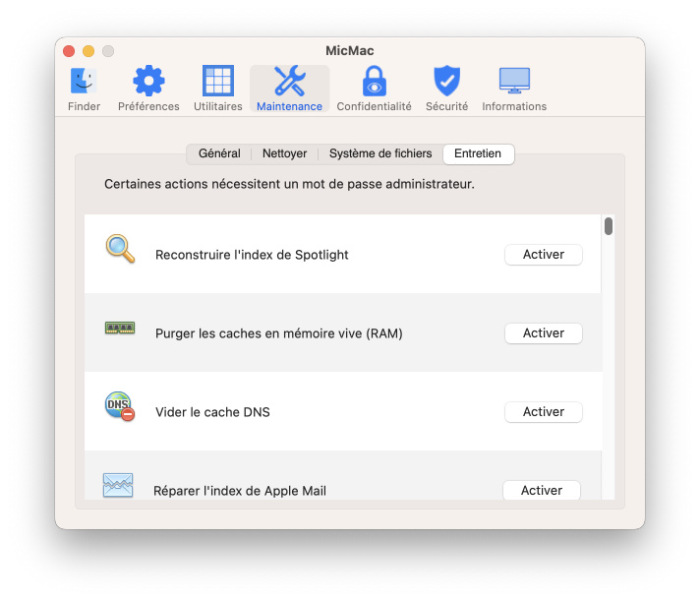Open the Nettoyer tab
The image size is (700, 602).
point(284,153)
